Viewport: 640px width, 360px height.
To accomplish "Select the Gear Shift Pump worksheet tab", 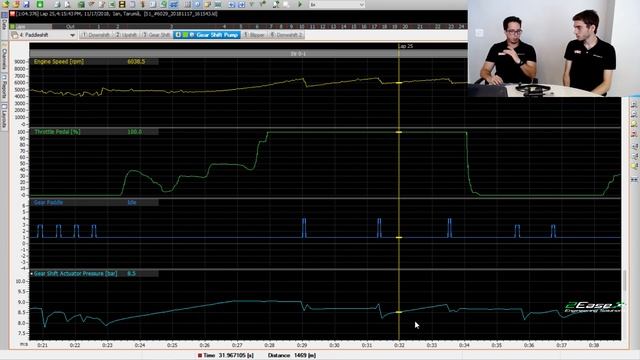I will [207, 35].
